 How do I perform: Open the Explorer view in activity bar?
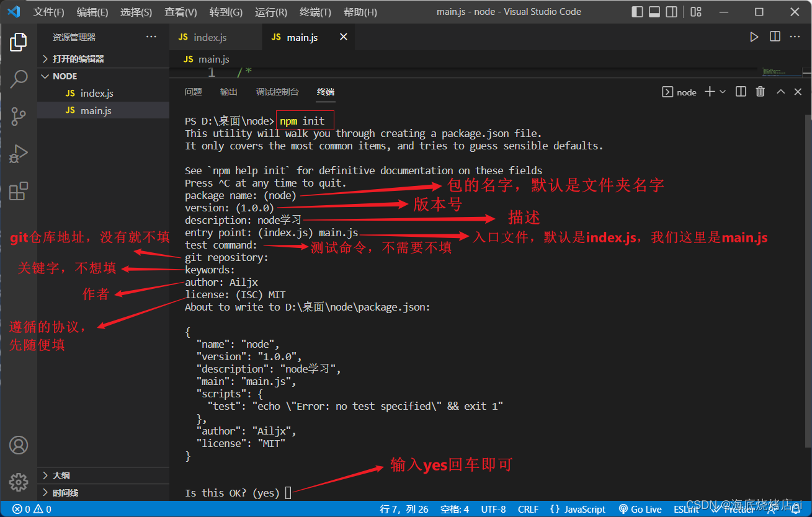tap(19, 42)
